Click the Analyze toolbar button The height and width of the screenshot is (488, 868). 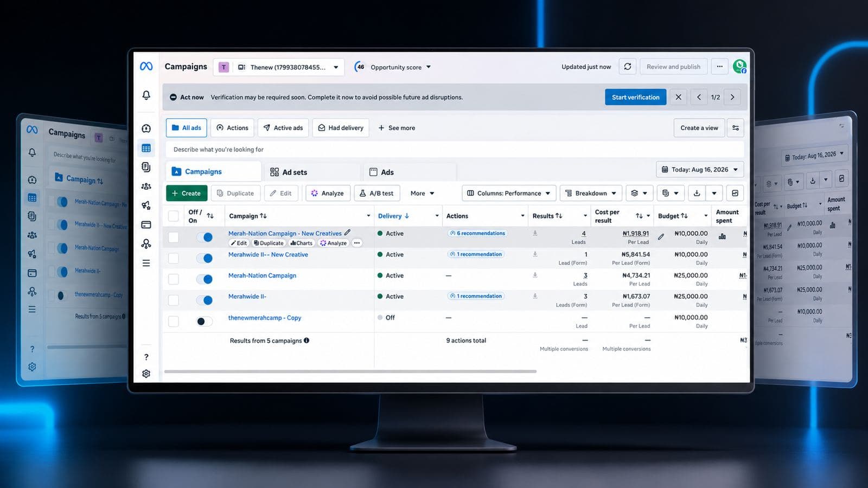click(x=328, y=193)
